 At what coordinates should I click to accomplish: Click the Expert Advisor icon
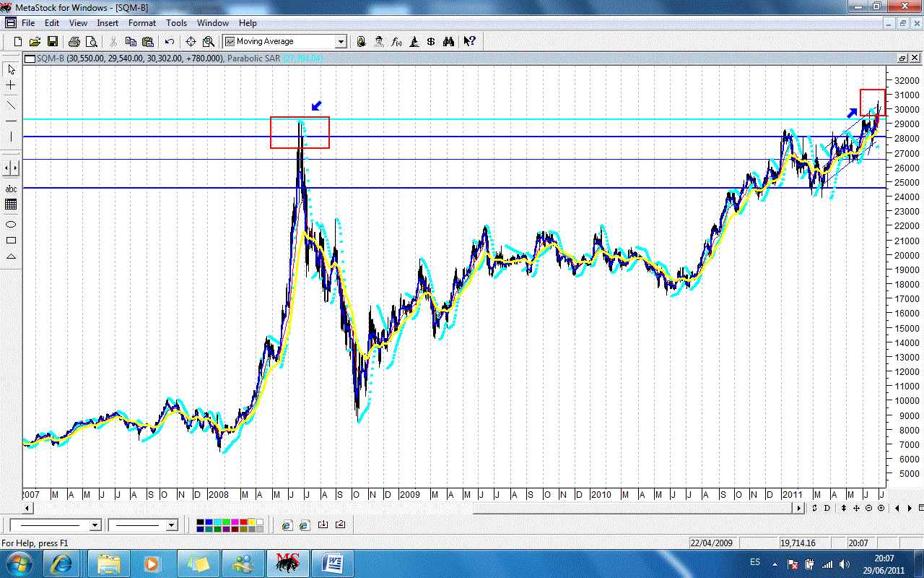click(378, 42)
